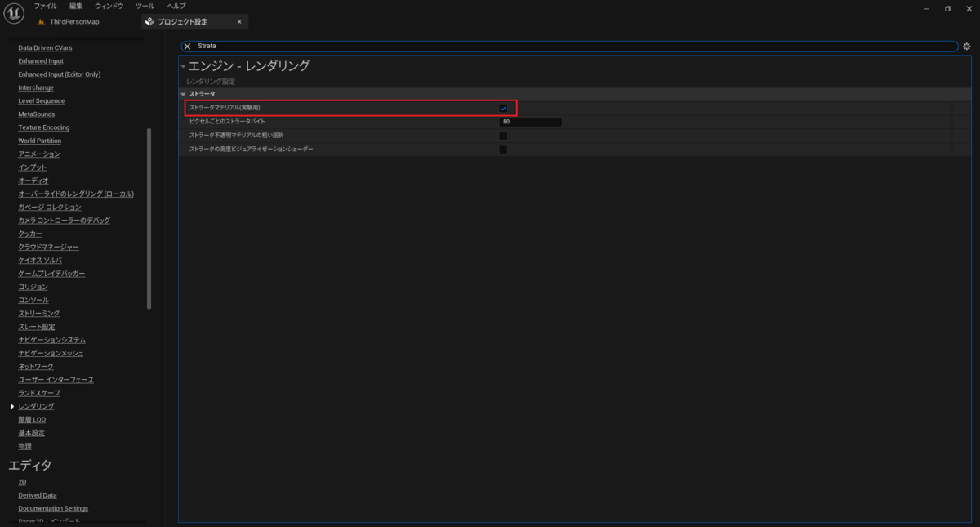Enable ストラータ不透明マテリアルの粗い屈折
Screen dimensions: 980x527
point(504,135)
